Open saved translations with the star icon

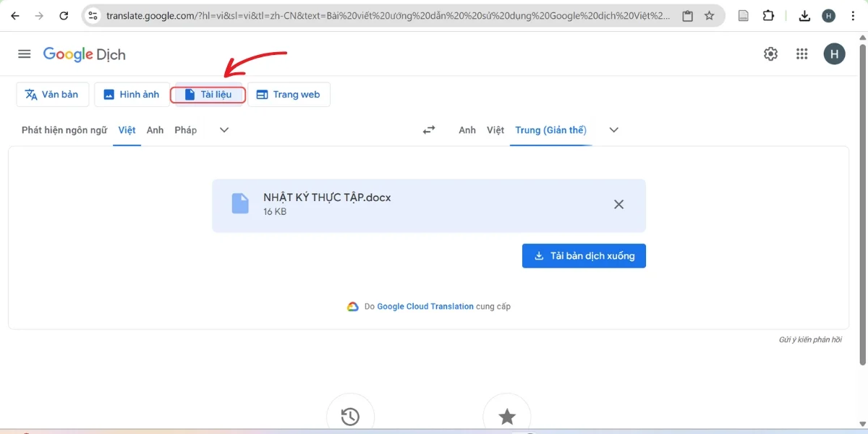(x=506, y=416)
